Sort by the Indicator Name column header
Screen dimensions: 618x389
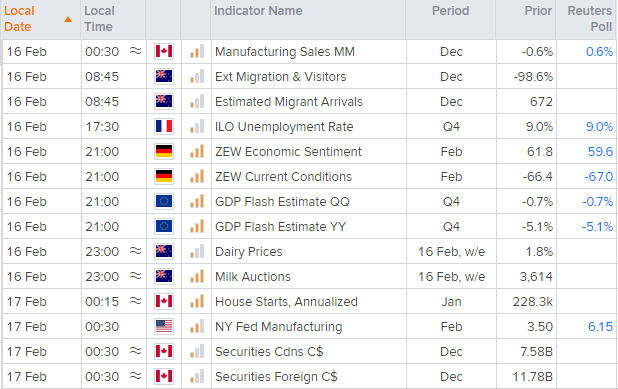[x=258, y=11]
